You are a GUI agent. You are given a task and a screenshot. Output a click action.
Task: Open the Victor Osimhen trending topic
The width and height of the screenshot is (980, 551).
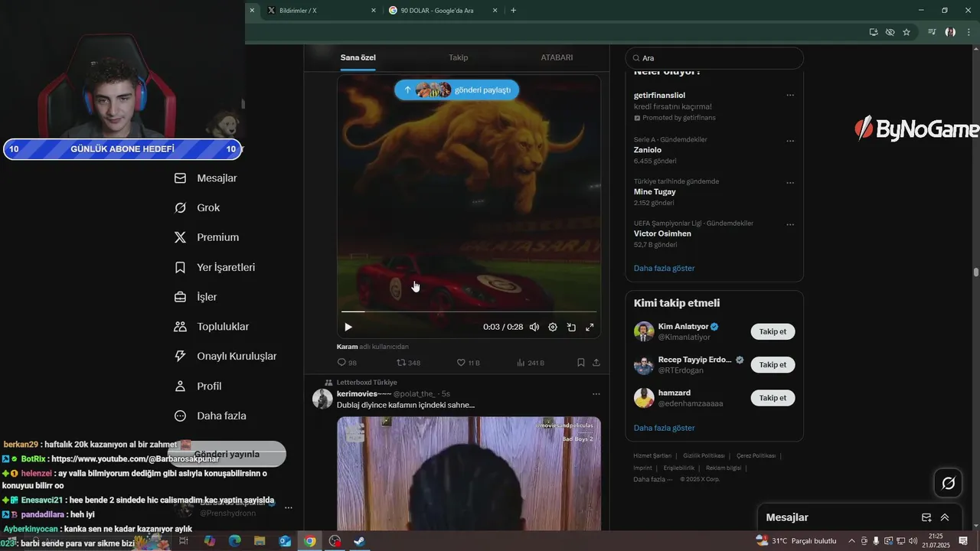click(662, 233)
